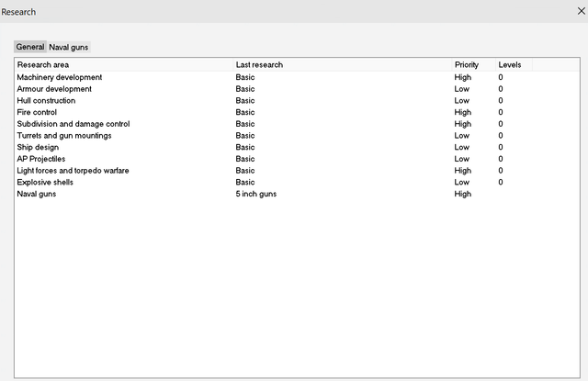Click Low priority for Armour development

tap(461, 89)
